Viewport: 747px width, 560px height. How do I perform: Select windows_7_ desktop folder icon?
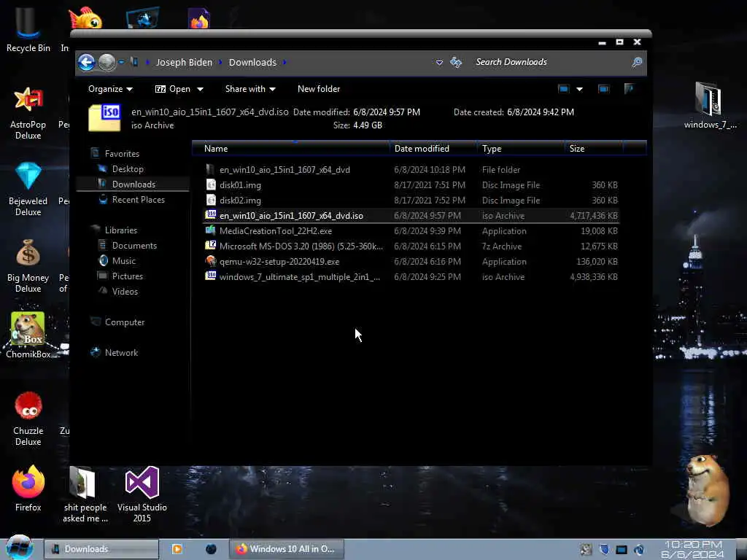coord(710,106)
